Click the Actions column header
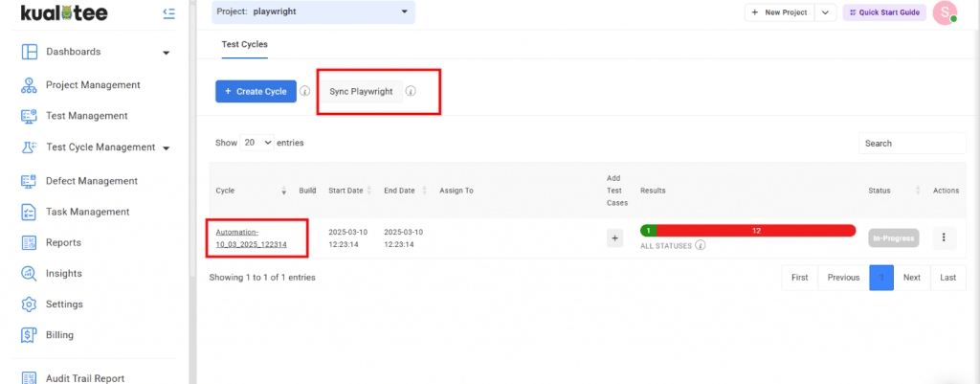Image resolution: width=980 pixels, height=384 pixels. 947,191
